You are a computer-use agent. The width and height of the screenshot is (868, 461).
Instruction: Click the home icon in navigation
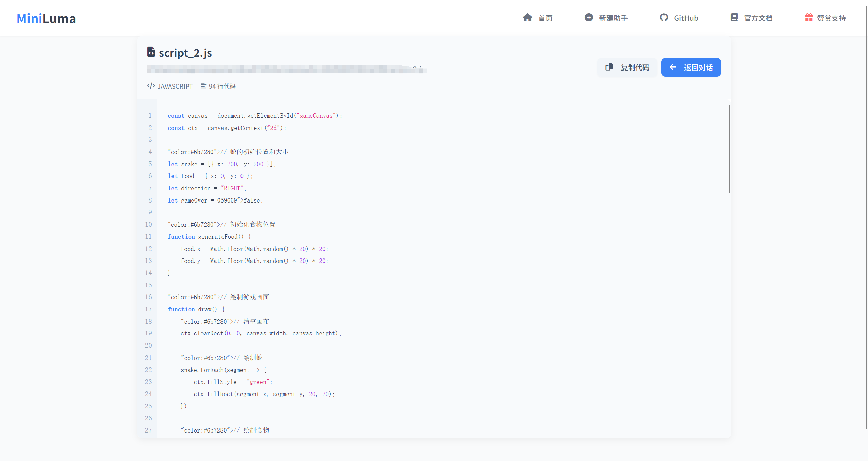coord(527,18)
